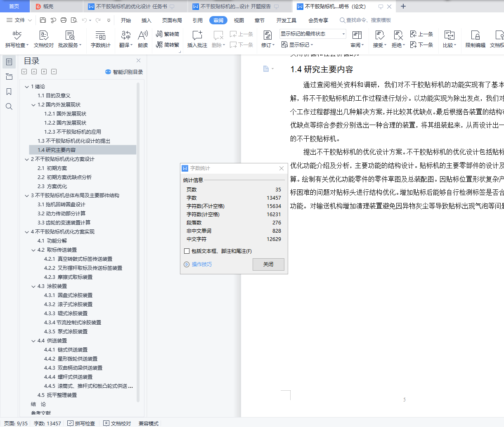The height and width of the screenshot is (427, 504).
Task: Collapse 2 不干胶贴标机优化方案设计 node
Action: coord(27,159)
